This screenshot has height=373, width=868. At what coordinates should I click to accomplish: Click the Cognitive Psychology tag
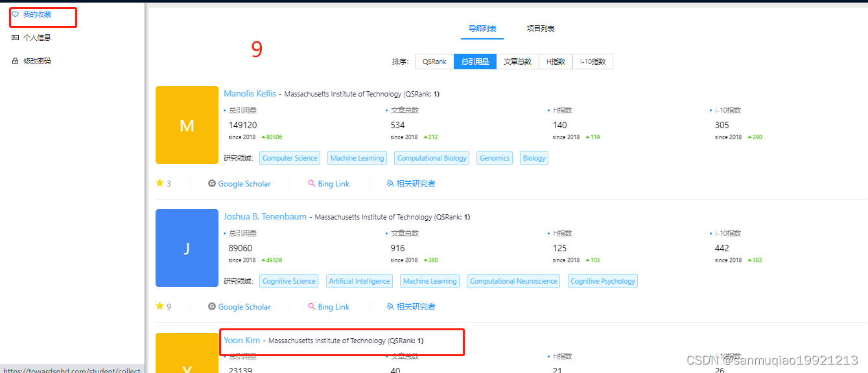pos(603,281)
